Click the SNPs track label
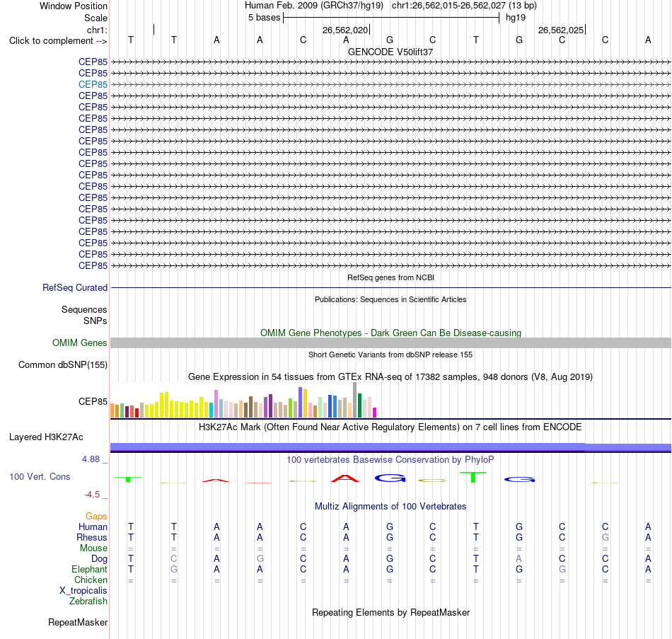 [95, 321]
